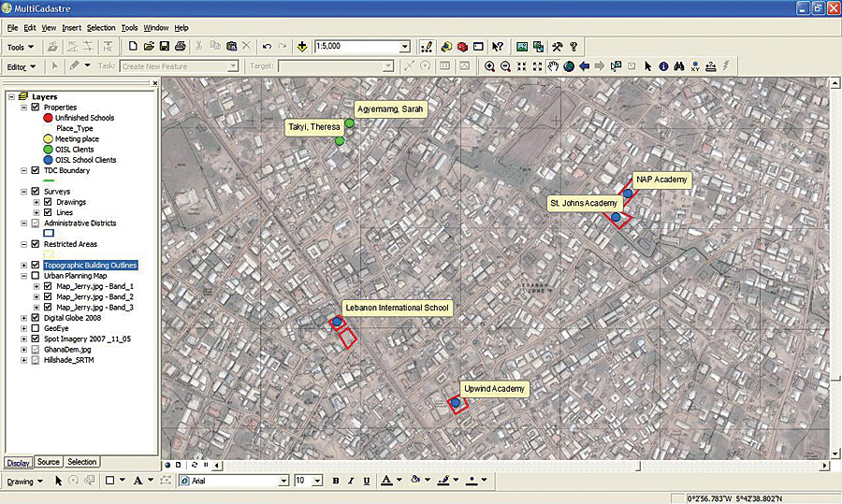The height and width of the screenshot is (504, 842).
Task: Activate the Identify info tool
Action: 663,66
